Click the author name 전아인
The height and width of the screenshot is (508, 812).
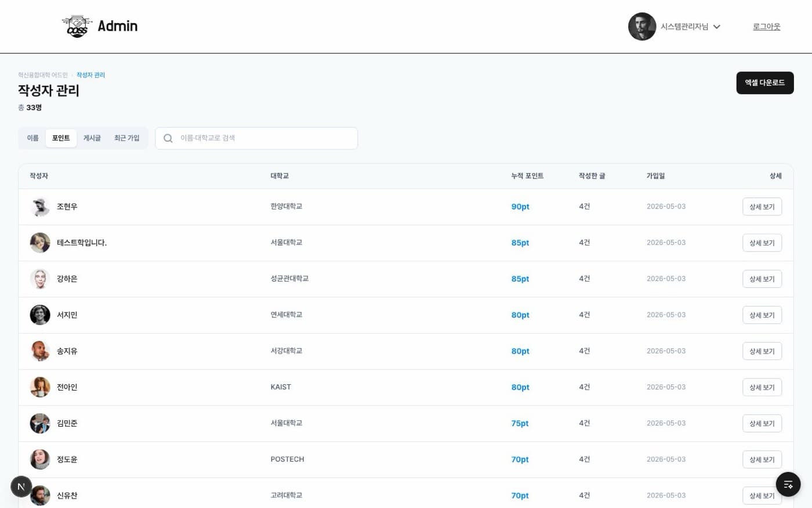click(x=67, y=387)
